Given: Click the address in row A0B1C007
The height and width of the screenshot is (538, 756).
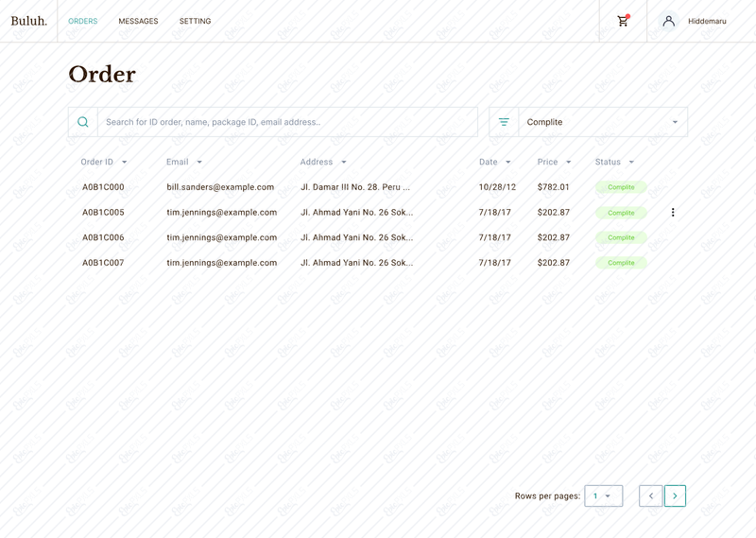Looking at the screenshot, I should pos(357,263).
